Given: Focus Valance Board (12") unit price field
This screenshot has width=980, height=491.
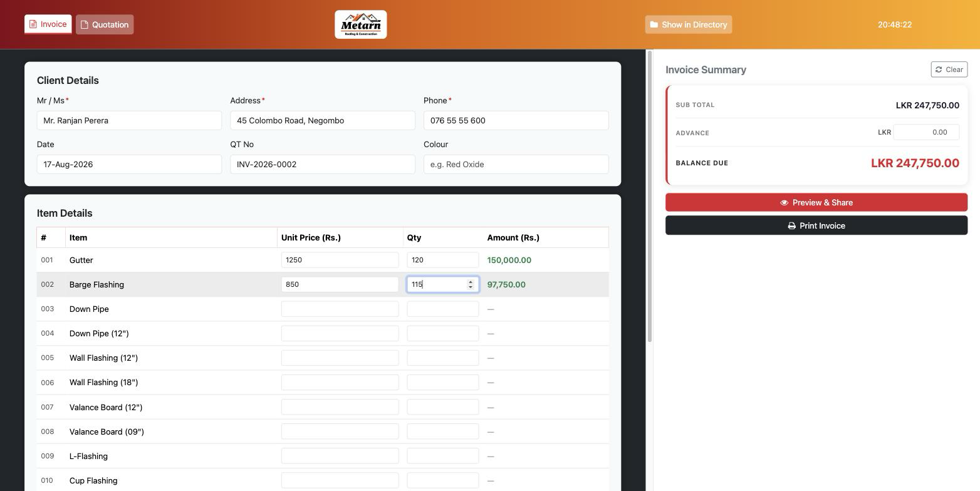Looking at the screenshot, I should pos(340,407).
